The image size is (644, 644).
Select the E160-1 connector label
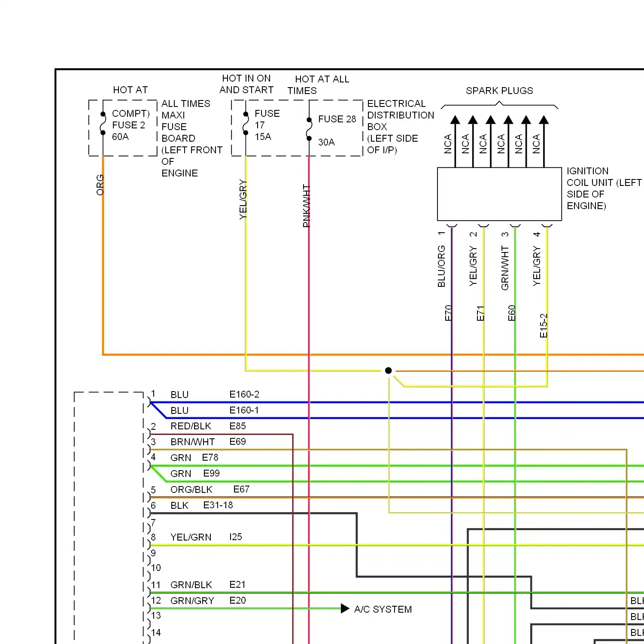[x=244, y=410]
